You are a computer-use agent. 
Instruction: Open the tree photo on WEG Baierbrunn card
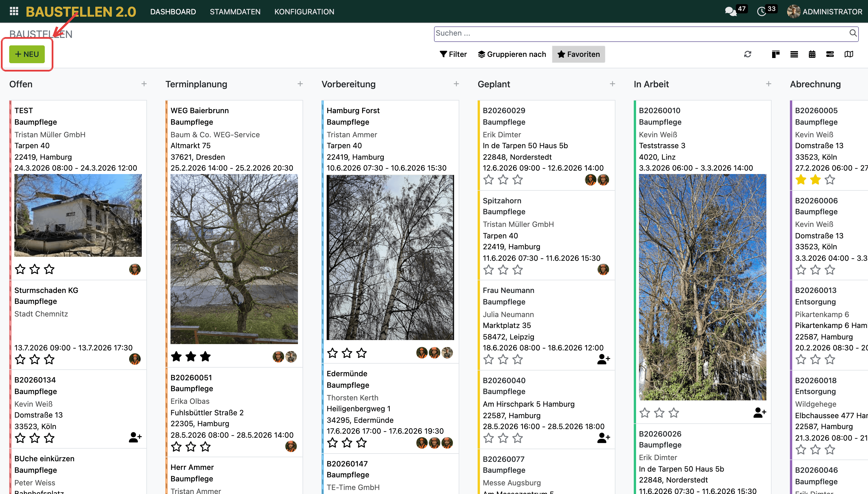coord(234,259)
